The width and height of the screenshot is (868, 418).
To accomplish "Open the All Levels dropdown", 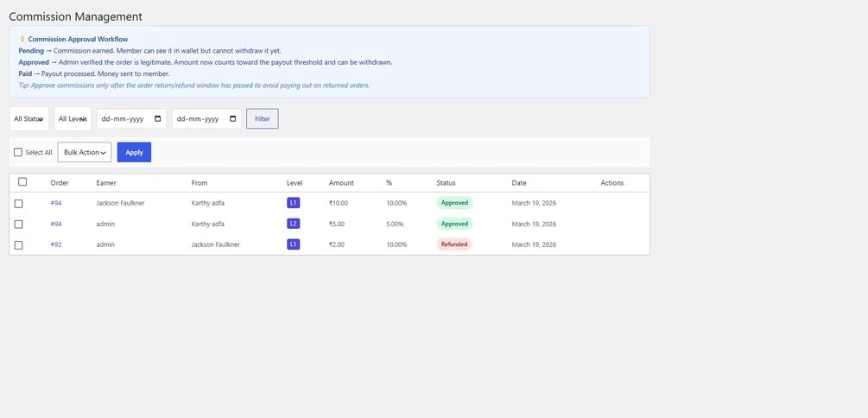I will [73, 118].
